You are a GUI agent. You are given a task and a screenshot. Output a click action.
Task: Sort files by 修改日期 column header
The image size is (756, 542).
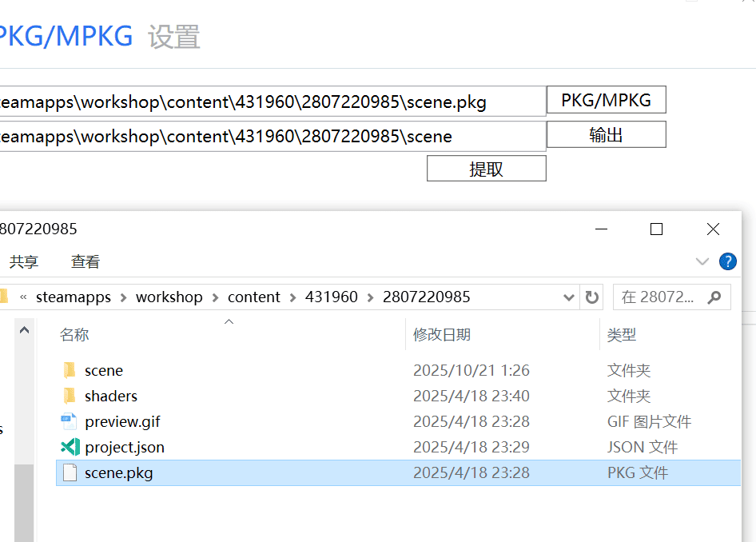pos(442,335)
